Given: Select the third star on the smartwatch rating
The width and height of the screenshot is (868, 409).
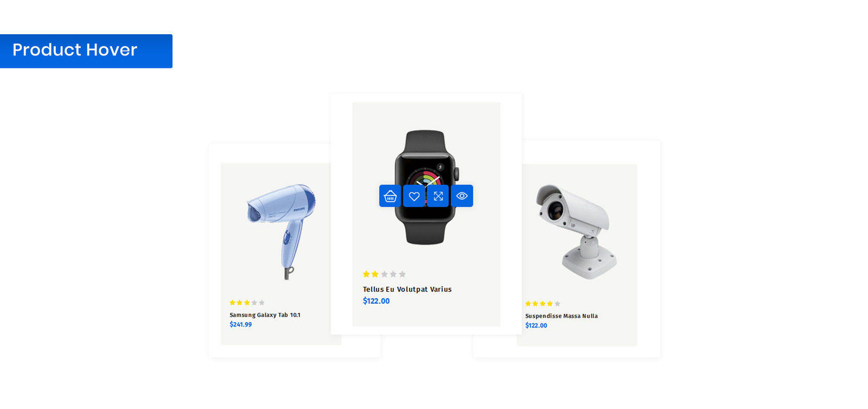Looking at the screenshot, I should (x=384, y=274).
